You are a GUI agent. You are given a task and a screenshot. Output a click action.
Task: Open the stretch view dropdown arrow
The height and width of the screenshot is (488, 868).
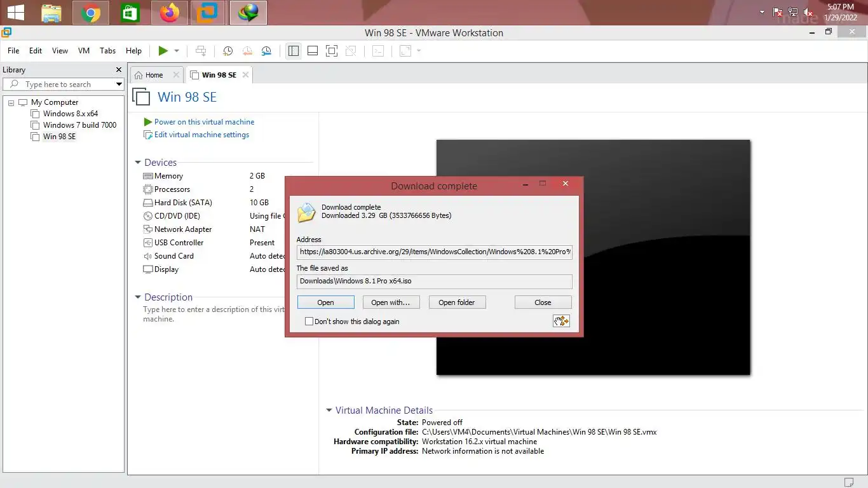pyautogui.click(x=419, y=51)
